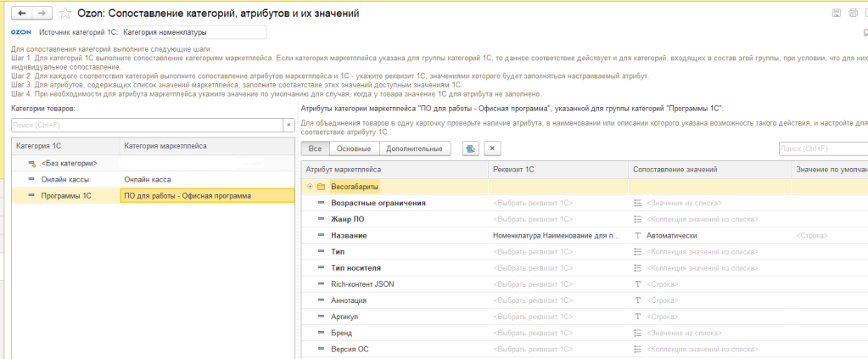Image resolution: width=868 pixels, height=359 pixels.
Task: Click the auto-fill mapping toolbar icon
Action: [471, 149]
